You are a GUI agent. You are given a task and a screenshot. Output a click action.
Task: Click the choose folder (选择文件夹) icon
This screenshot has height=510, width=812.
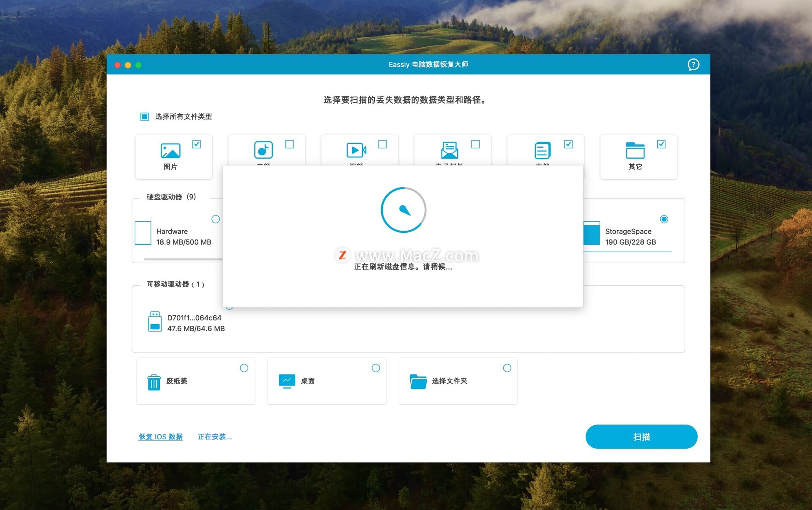coord(418,381)
